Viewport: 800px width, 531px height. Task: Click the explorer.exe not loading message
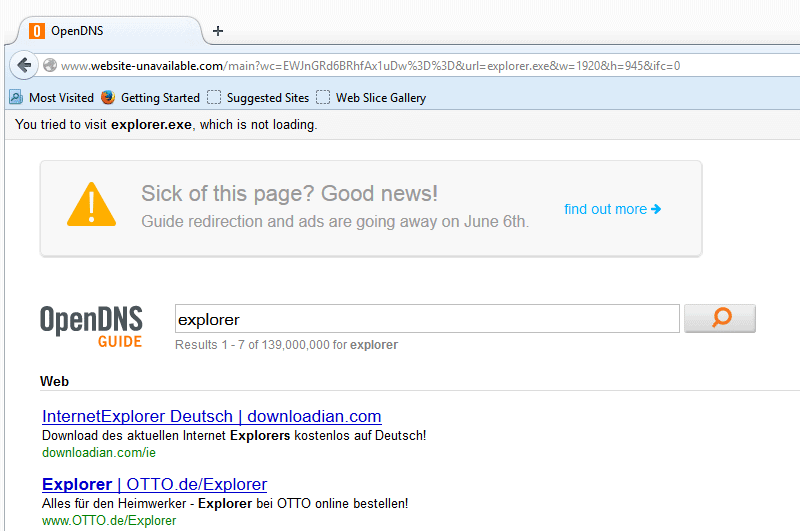166,124
